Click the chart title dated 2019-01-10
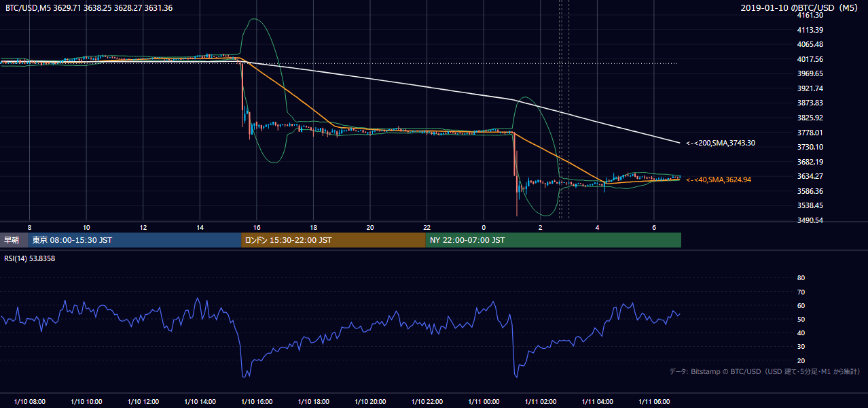 coord(799,7)
